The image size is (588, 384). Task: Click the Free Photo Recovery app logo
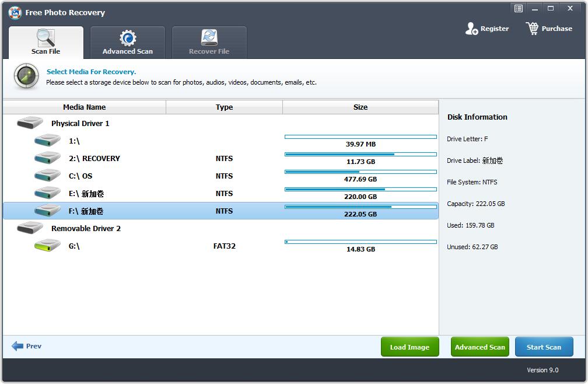click(x=15, y=12)
